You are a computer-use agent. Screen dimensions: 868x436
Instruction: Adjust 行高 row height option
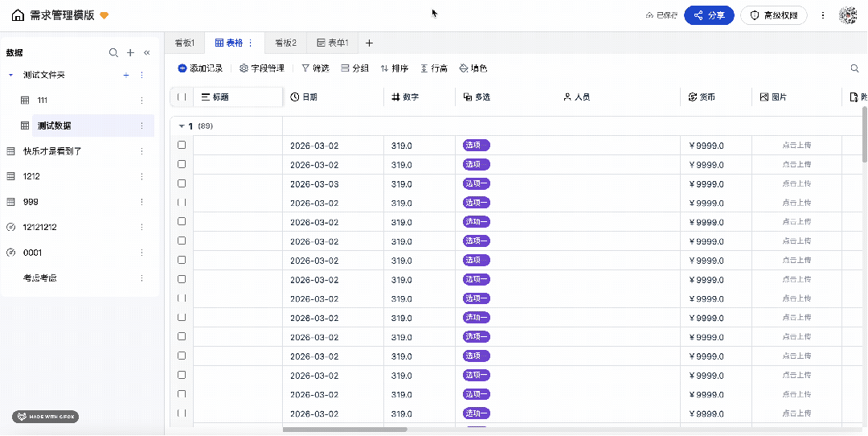(434, 68)
